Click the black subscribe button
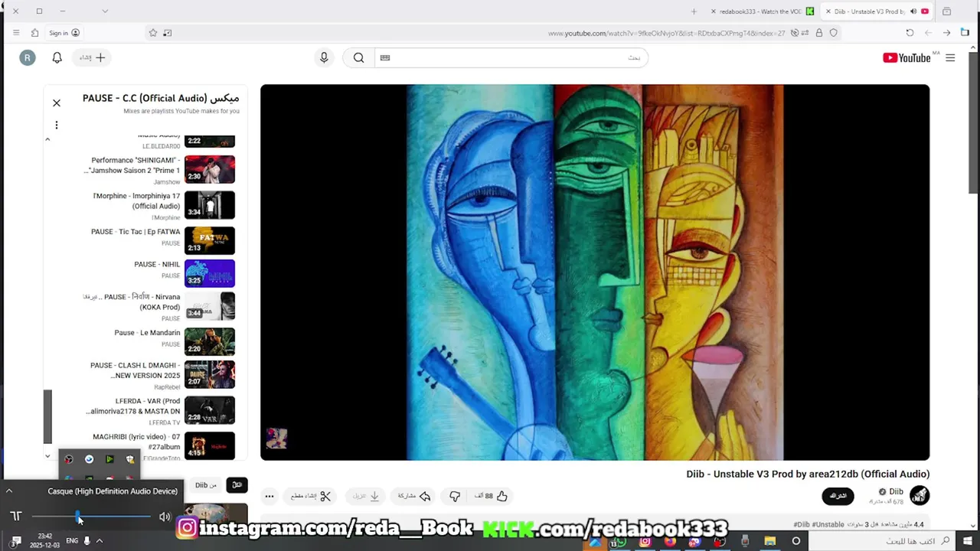This screenshot has width=980, height=551. 838,496
